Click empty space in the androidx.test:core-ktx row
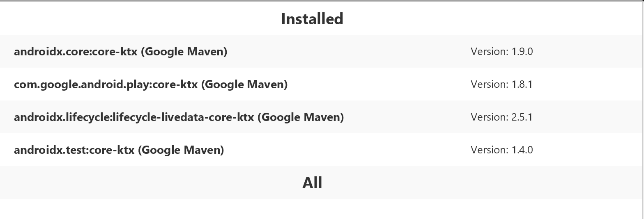The width and height of the screenshot is (644, 219). [x=349, y=150]
